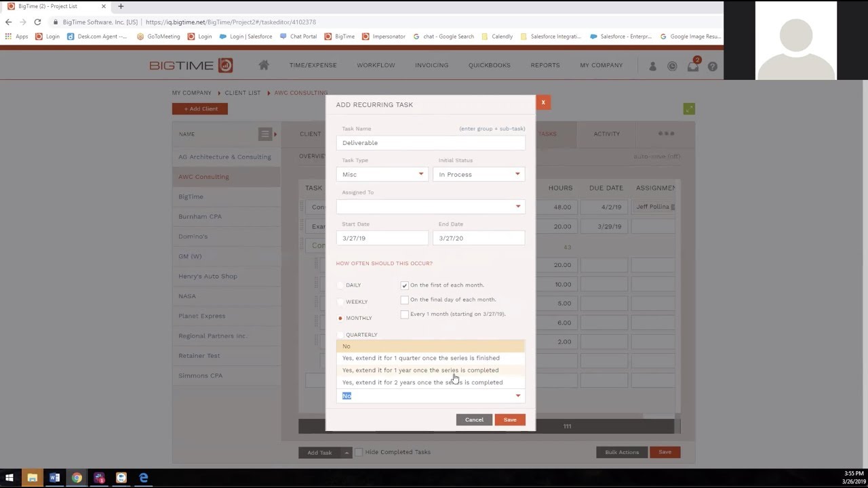
Task: Click the Add Task button
Action: click(319, 452)
